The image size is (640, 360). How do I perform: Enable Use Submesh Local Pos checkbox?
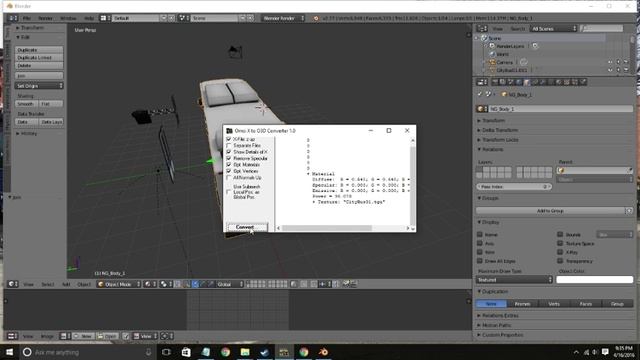coord(229,192)
